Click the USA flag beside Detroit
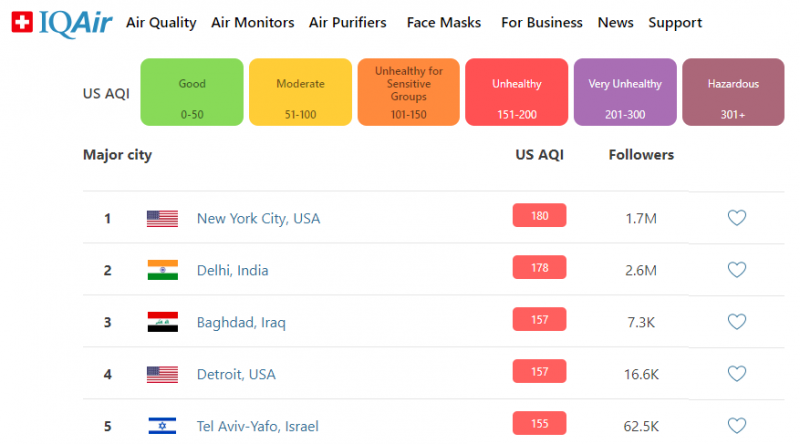800x444 pixels. pos(162,374)
